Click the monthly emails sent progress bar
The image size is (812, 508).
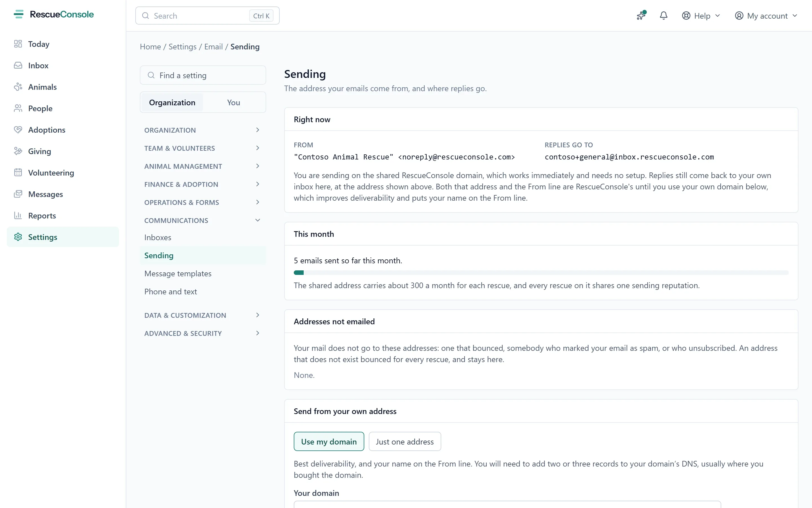click(x=541, y=272)
